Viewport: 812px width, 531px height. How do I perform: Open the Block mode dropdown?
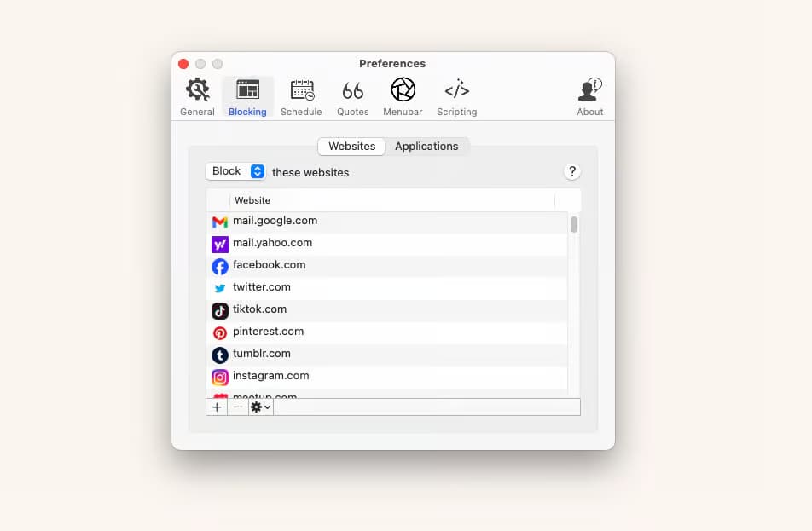[x=235, y=171]
